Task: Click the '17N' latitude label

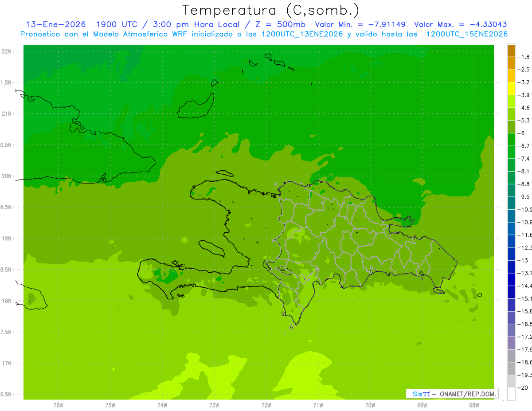Action: click(7, 363)
